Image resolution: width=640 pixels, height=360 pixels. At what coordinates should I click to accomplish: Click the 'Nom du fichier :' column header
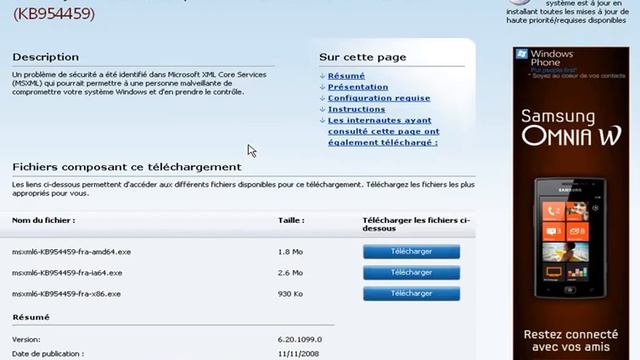coord(44,220)
